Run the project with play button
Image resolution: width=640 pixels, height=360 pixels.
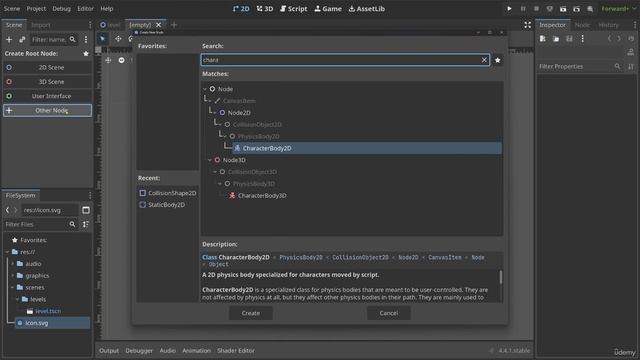coord(509,9)
